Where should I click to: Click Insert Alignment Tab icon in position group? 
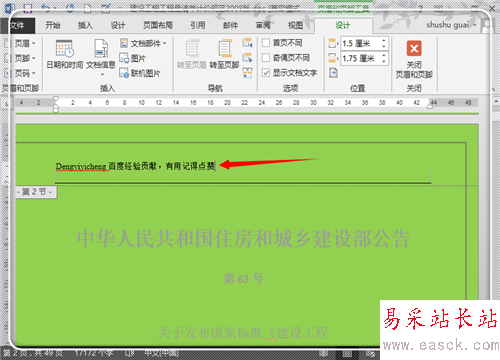[333, 73]
